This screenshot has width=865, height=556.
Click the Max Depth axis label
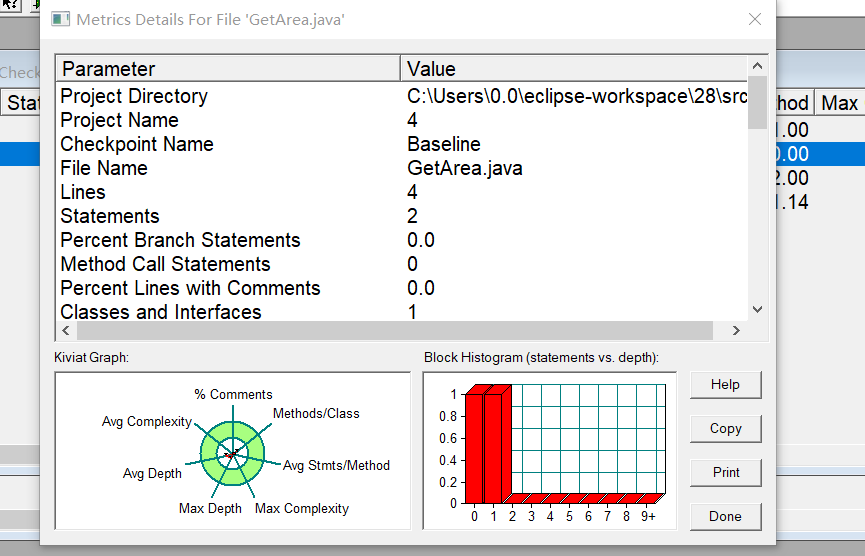tap(210, 509)
